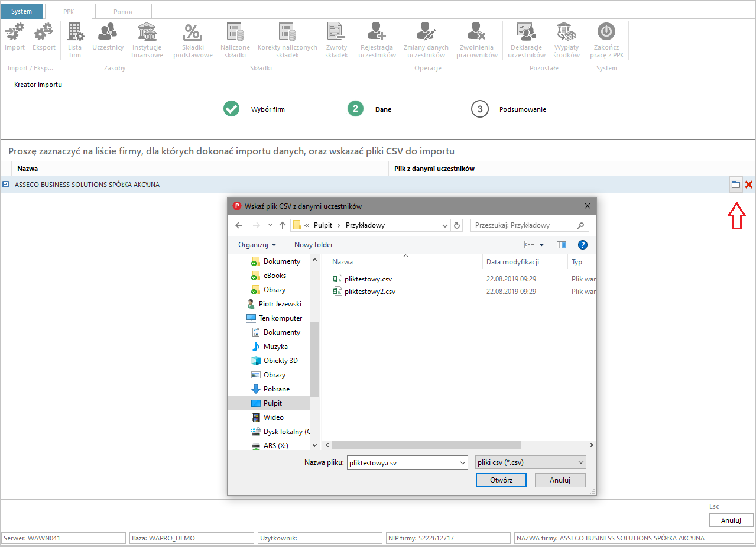Click red X remove icon in ASSECO row
This screenshot has width=756, height=547.
749,185
